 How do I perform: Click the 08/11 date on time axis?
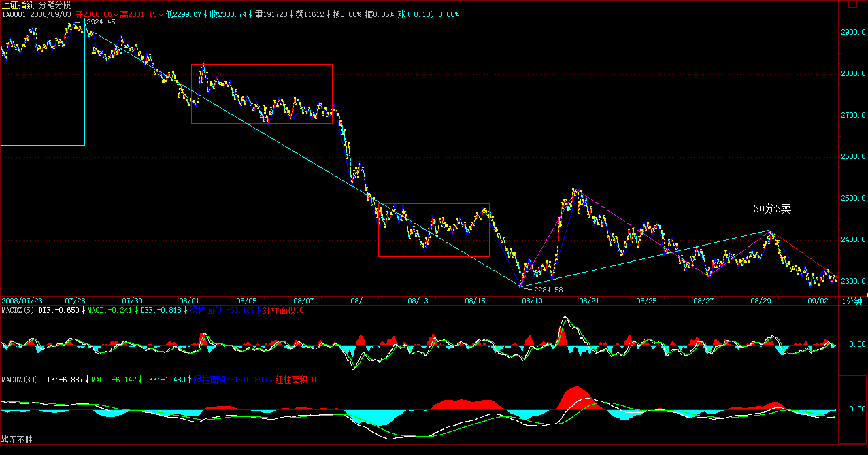[x=361, y=300]
